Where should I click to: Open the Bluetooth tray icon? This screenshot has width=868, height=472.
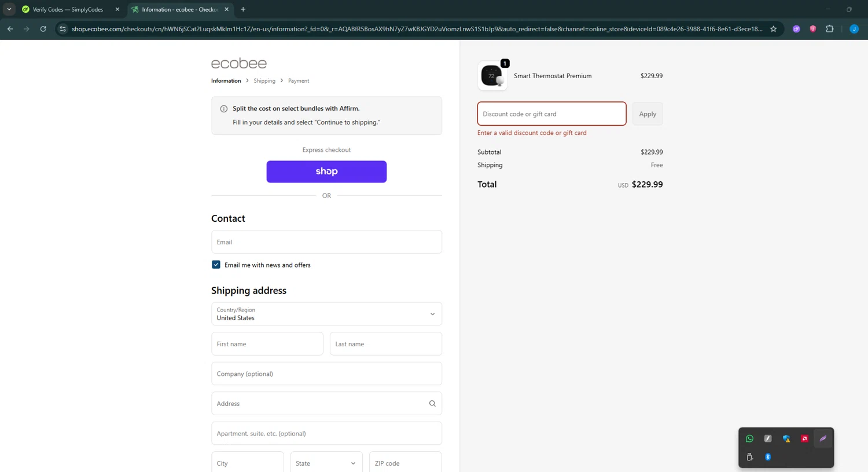pos(768,457)
